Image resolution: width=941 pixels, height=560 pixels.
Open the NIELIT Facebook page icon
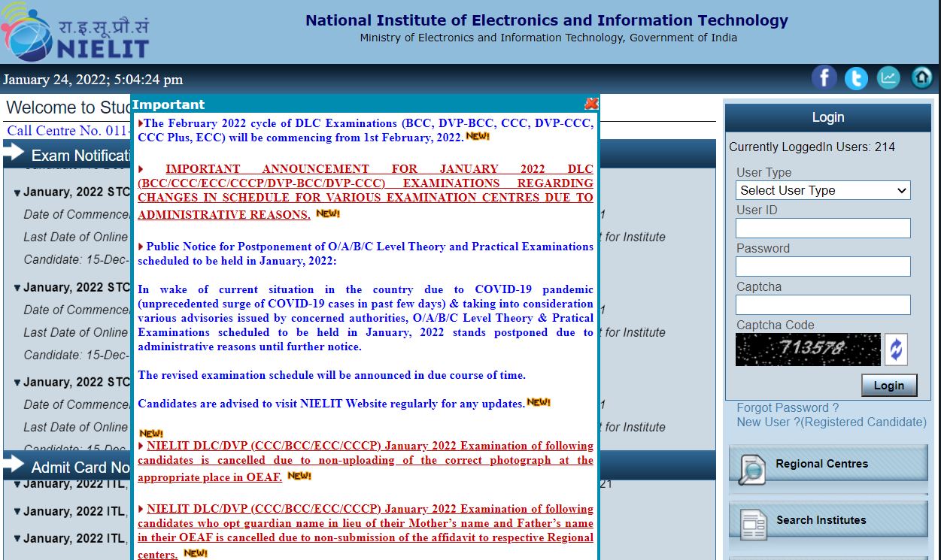click(824, 77)
